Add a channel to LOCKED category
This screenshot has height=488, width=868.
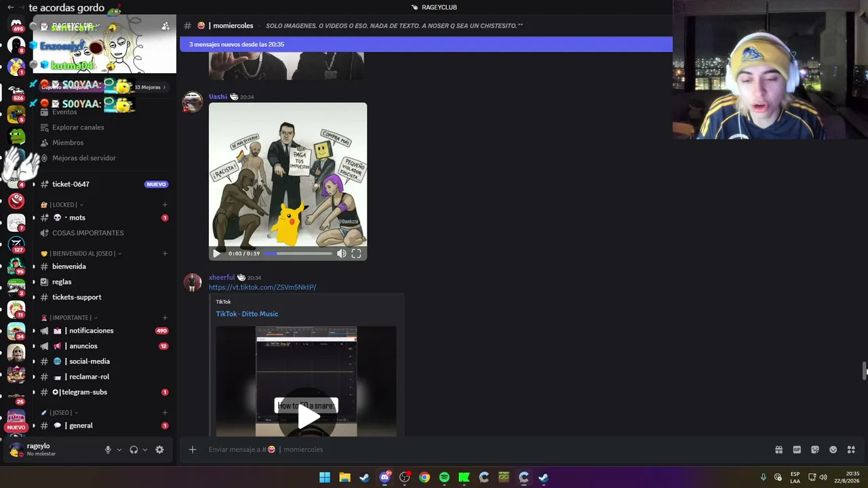coord(165,205)
